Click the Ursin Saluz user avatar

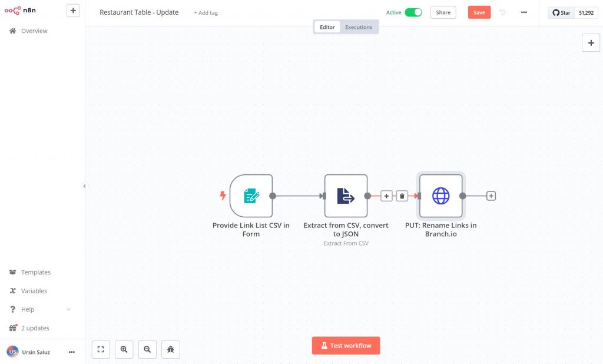tap(12, 352)
